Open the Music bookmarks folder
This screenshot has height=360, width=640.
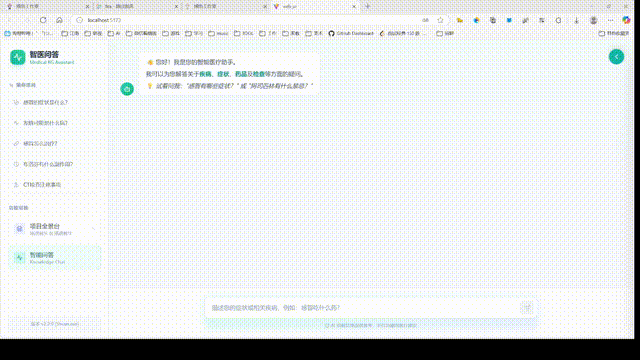[x=218, y=33]
